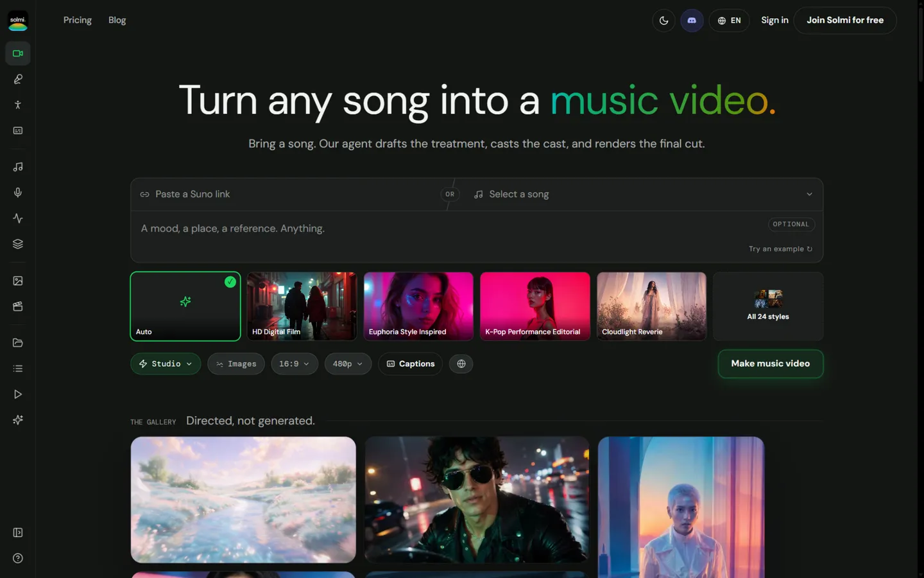This screenshot has width=924, height=578.
Task: Open the captions card sidebar icon
Action: point(18,130)
